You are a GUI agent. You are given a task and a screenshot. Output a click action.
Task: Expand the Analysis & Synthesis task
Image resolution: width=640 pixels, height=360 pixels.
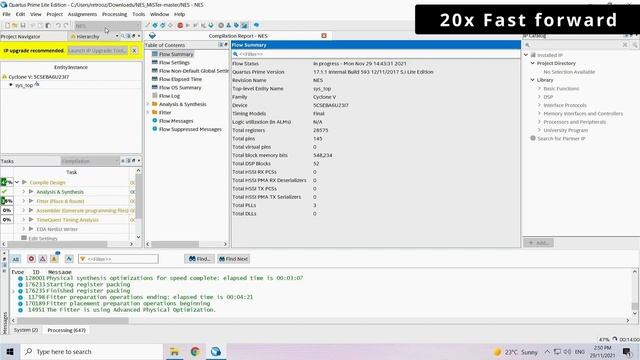[23, 191]
